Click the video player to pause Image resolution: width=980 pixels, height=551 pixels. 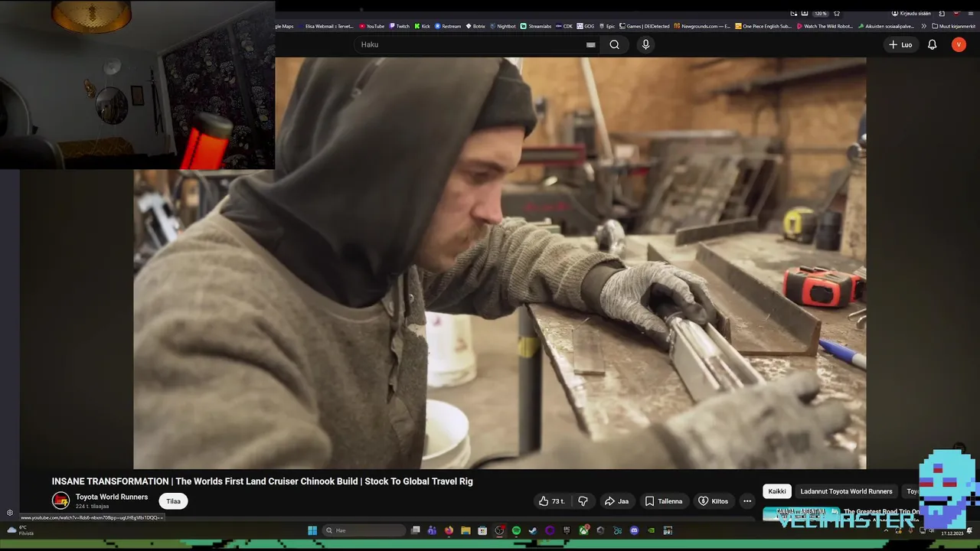[499, 262]
